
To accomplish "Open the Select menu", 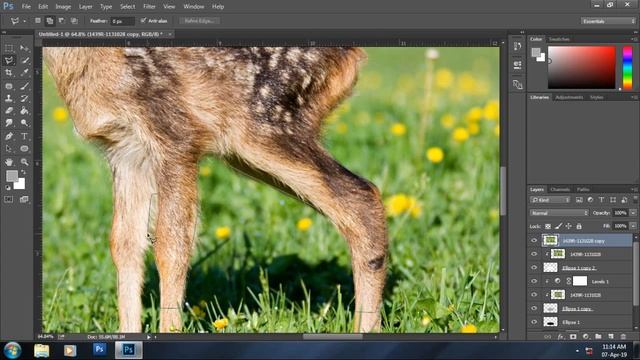I will (127, 7).
